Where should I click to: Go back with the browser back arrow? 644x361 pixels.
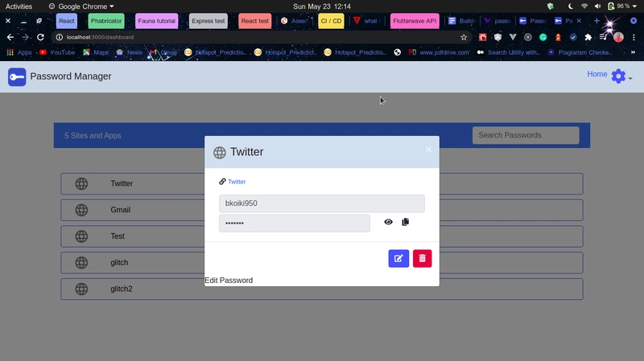10,37
